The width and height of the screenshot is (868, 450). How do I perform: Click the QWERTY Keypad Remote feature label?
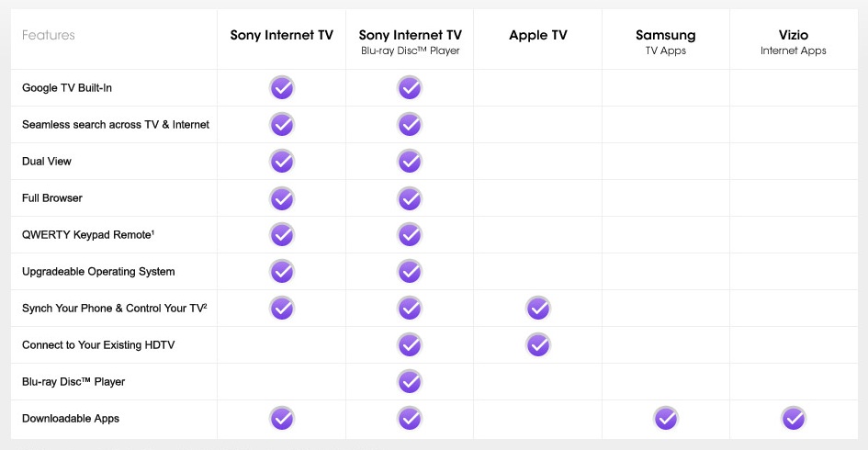click(x=88, y=235)
